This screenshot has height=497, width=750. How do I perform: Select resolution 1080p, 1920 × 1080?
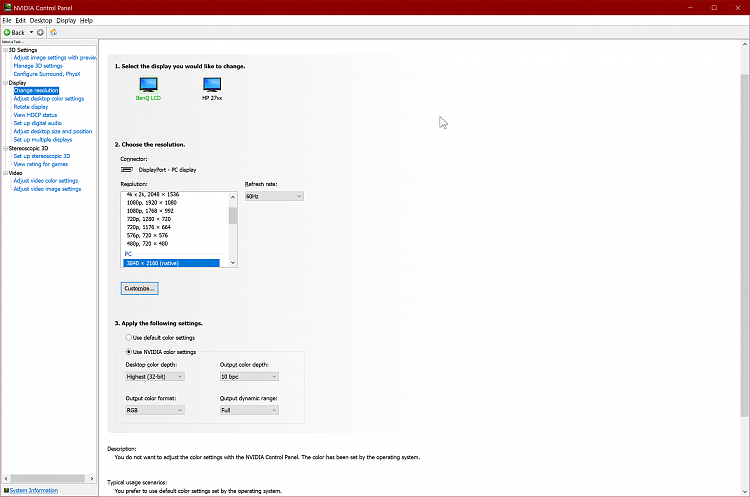pyautogui.click(x=152, y=202)
